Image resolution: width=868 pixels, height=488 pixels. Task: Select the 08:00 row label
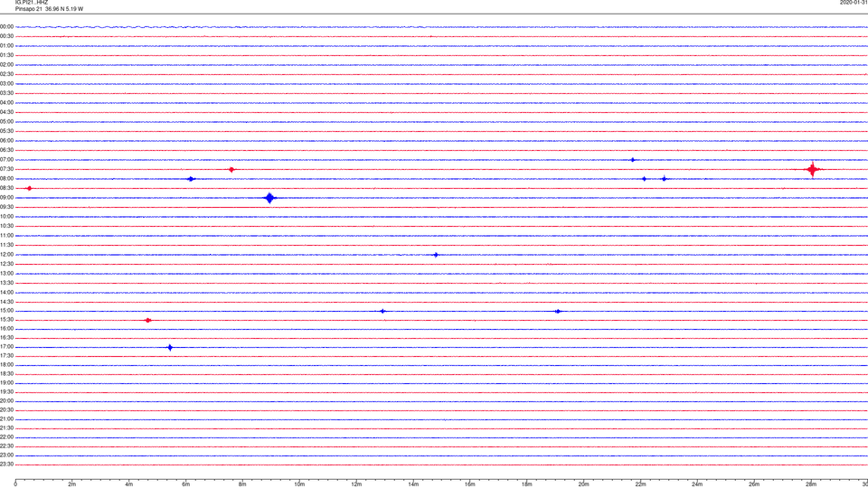tap(6, 179)
